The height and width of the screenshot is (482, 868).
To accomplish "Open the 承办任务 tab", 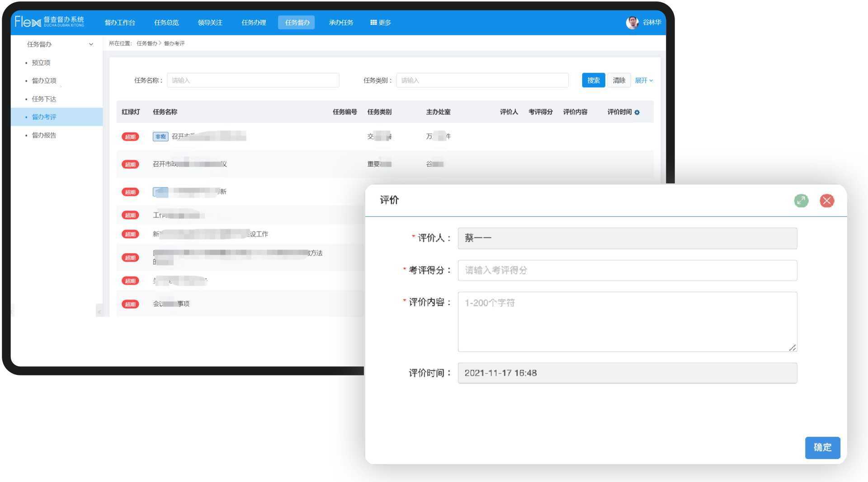I will pyautogui.click(x=341, y=23).
